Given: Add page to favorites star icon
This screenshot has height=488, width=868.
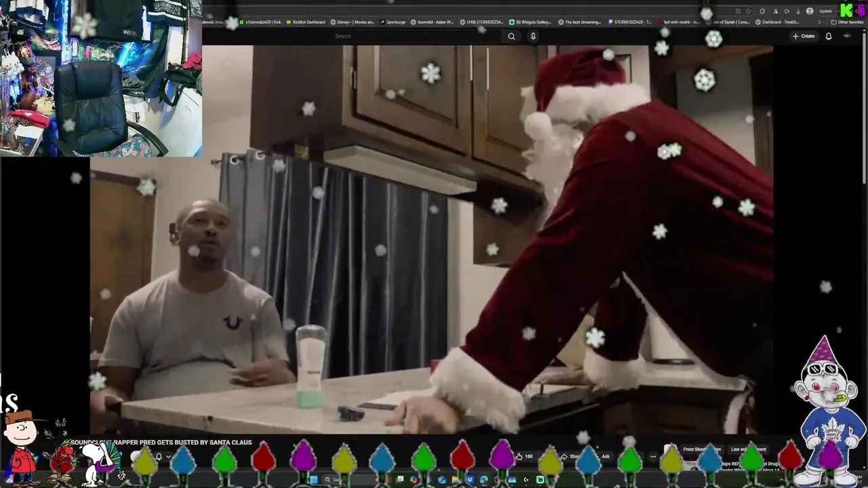Looking at the screenshot, I should coord(748,12).
